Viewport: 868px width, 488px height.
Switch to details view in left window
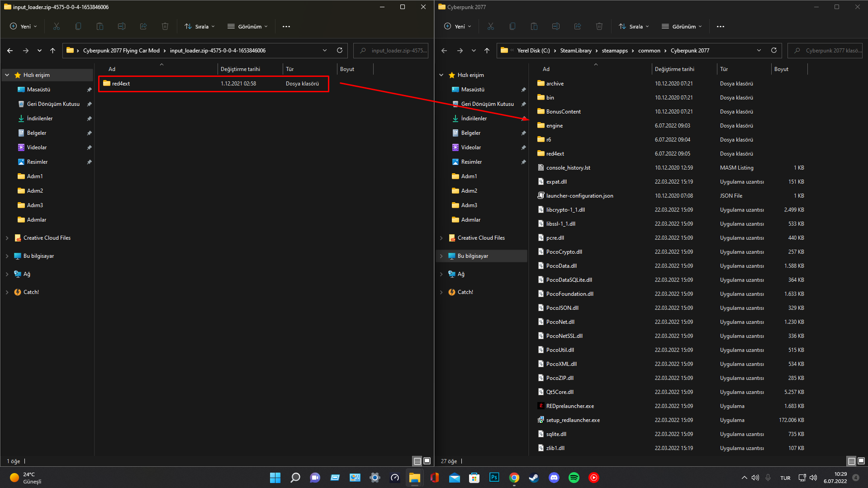(x=417, y=461)
